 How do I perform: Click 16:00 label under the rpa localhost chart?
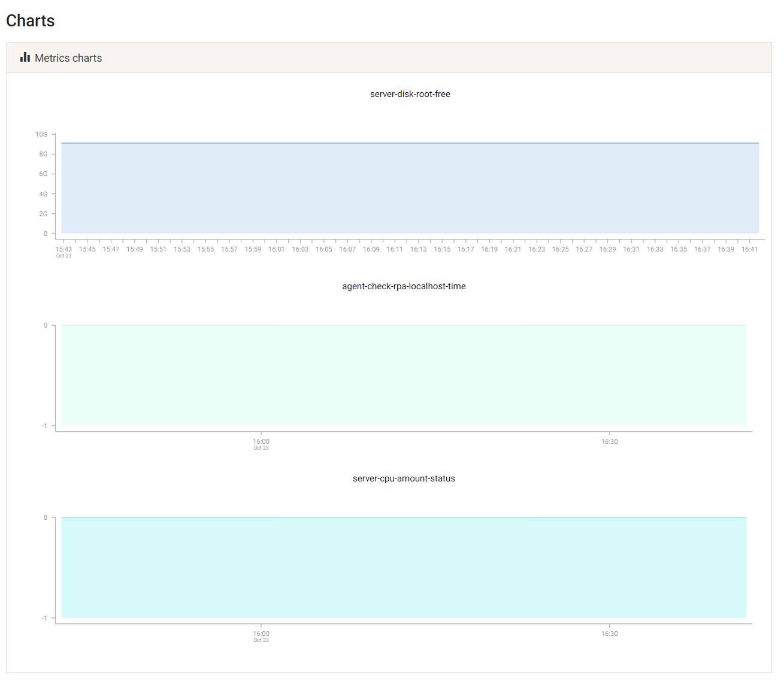[261, 441]
